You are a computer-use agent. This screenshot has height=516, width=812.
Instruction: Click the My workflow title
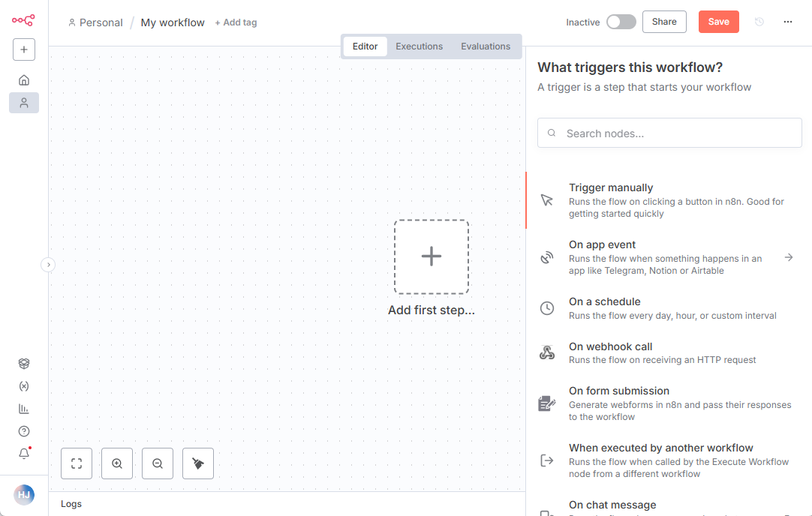tap(173, 22)
